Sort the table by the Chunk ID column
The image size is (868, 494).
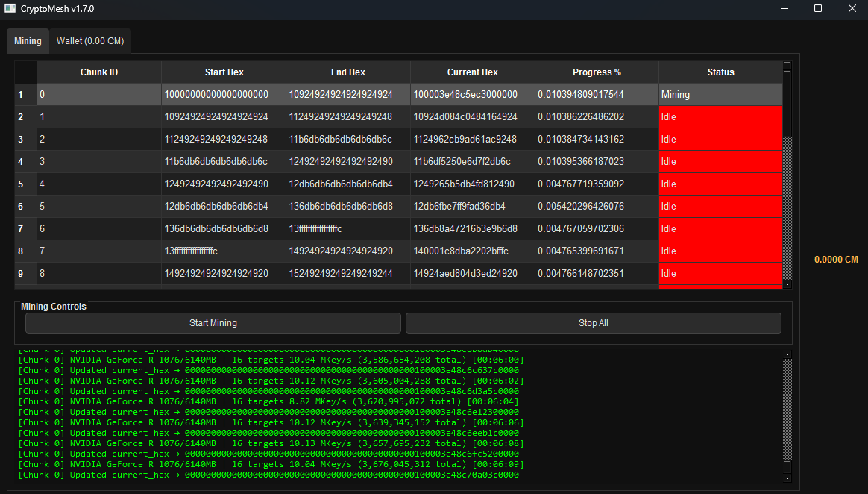99,72
